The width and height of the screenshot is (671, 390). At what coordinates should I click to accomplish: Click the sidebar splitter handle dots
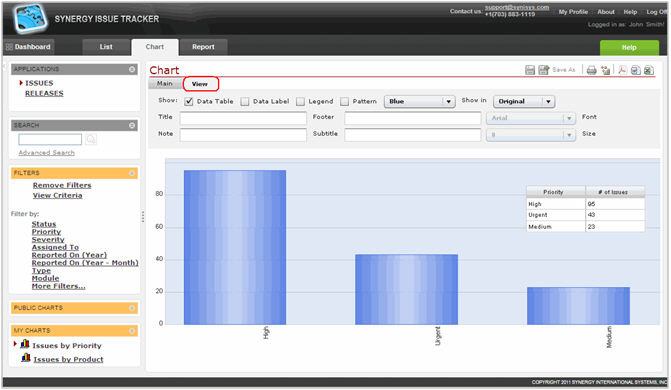pos(143,217)
